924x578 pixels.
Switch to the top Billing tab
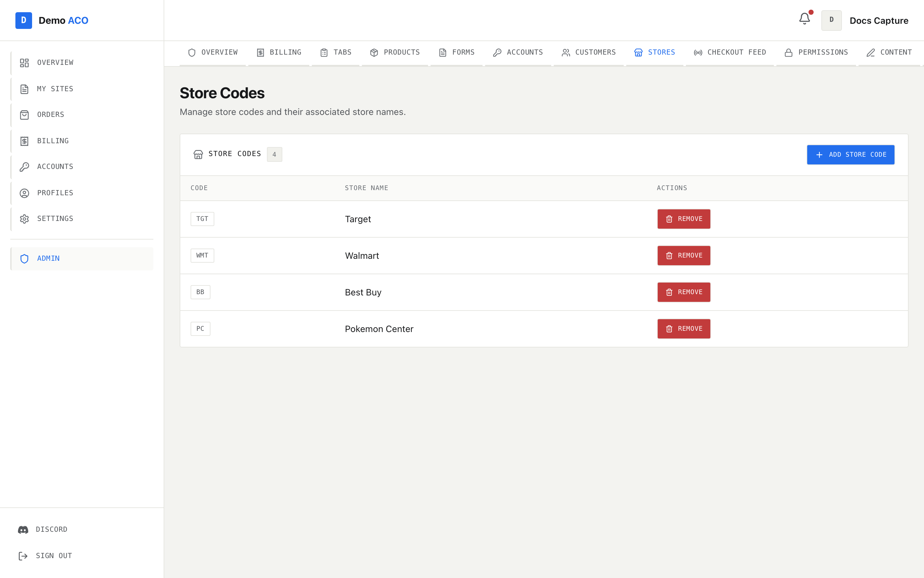coord(279,53)
